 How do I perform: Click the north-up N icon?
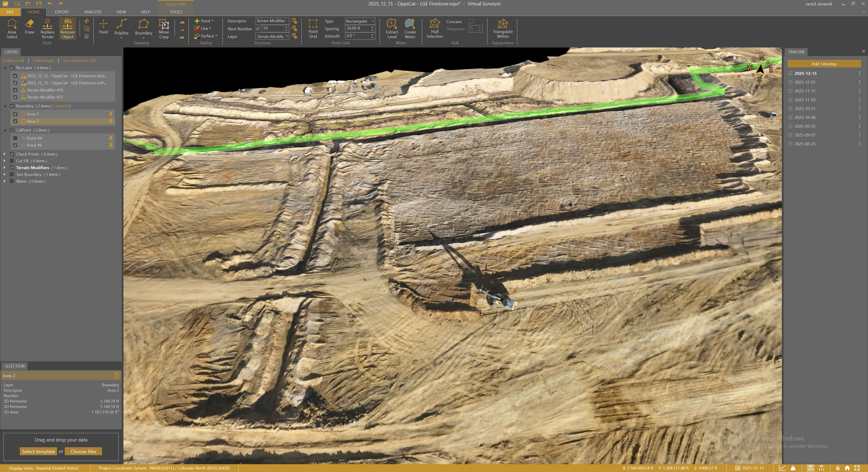[x=838, y=468]
